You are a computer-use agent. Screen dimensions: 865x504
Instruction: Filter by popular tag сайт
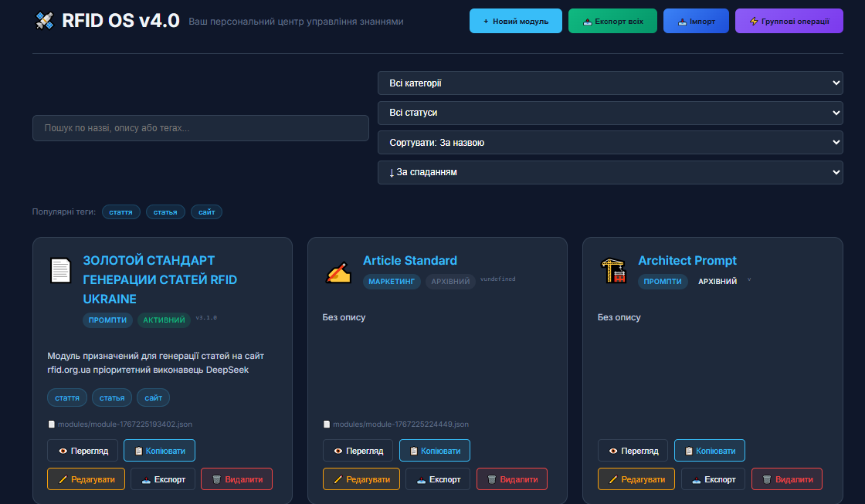[x=206, y=211]
